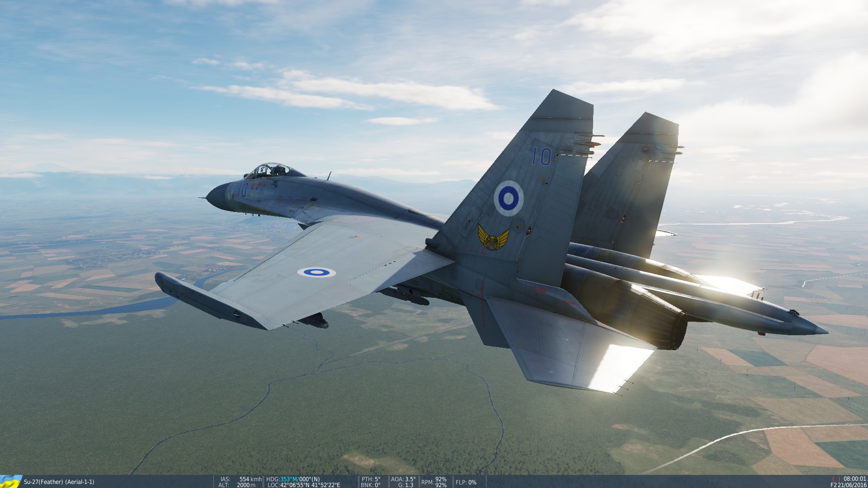Click the red parentheses time acceleration indicator
Image resolution: width=868 pixels, height=488 pixels.
point(836,479)
